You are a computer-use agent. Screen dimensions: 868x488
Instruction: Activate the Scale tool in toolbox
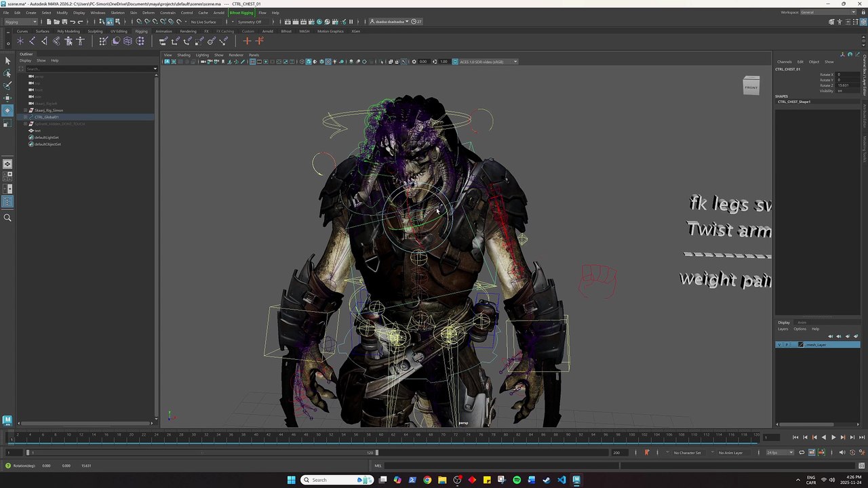pyautogui.click(x=7, y=123)
